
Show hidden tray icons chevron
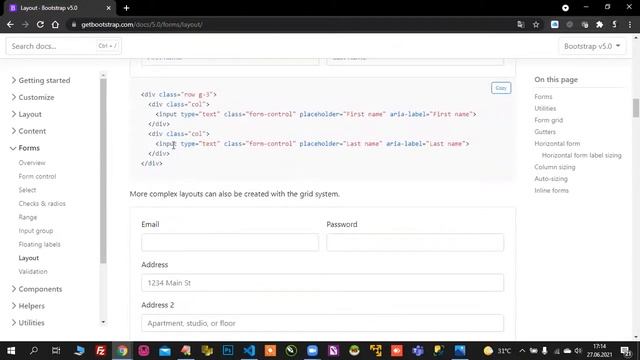coord(522,351)
